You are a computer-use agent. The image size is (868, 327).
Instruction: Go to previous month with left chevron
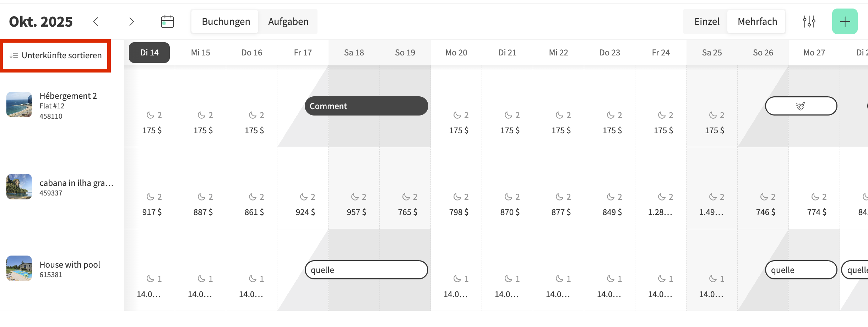tap(96, 22)
